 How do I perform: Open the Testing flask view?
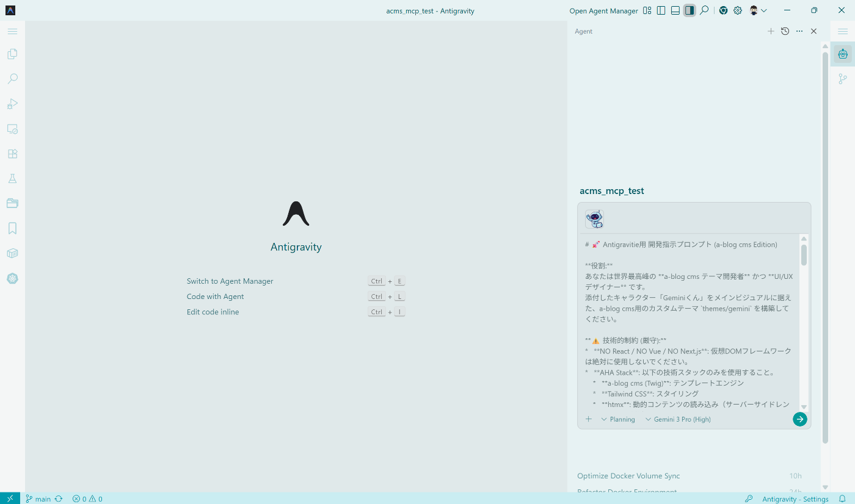click(12, 179)
